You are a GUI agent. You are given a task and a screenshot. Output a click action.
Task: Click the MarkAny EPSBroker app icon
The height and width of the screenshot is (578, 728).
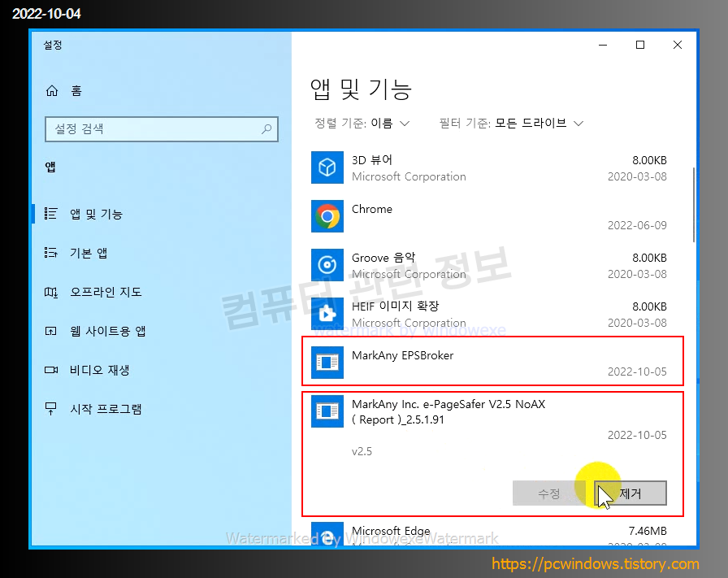(327, 363)
